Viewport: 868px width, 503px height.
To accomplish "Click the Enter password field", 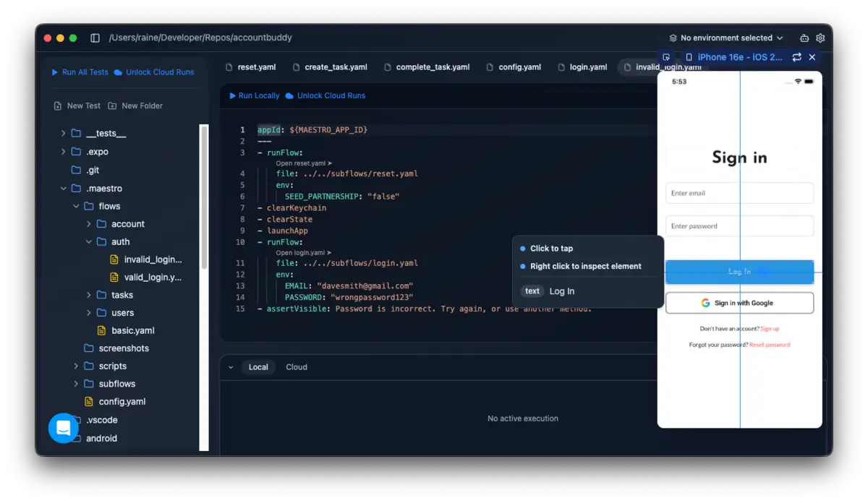I will (739, 226).
